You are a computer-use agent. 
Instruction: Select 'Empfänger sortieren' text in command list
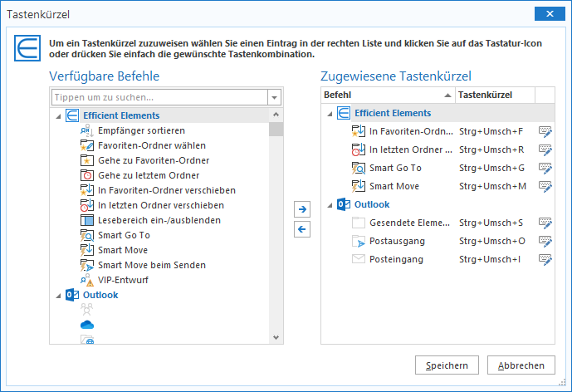point(141,130)
